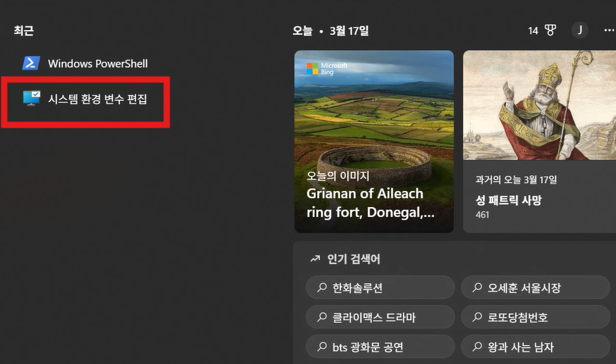Open the J account profile avatar
Viewport: 616px width, 364px height.
coord(580,30)
